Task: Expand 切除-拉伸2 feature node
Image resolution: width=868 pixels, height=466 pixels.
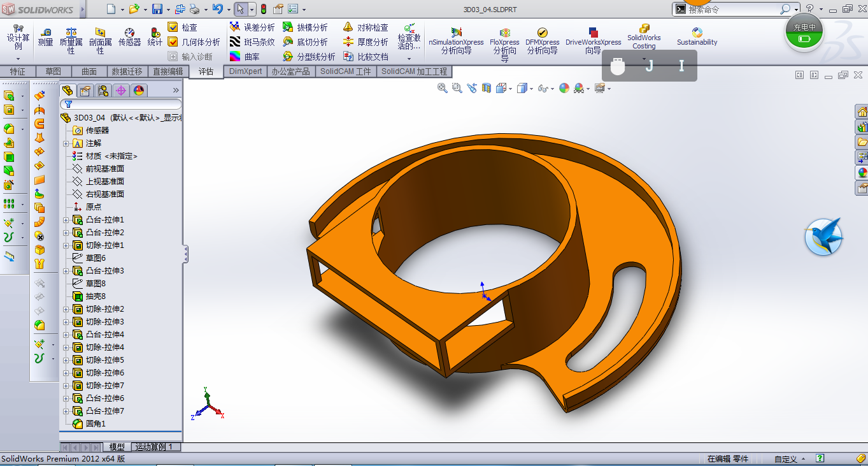Action: [x=66, y=309]
